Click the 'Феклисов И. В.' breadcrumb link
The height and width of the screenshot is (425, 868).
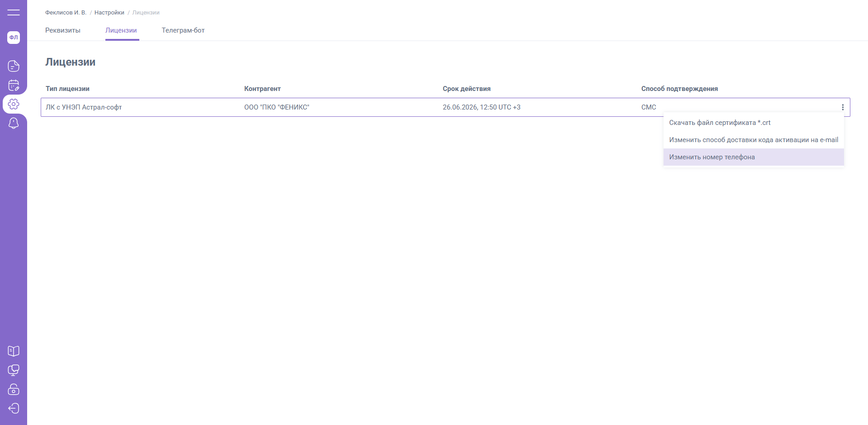click(66, 13)
